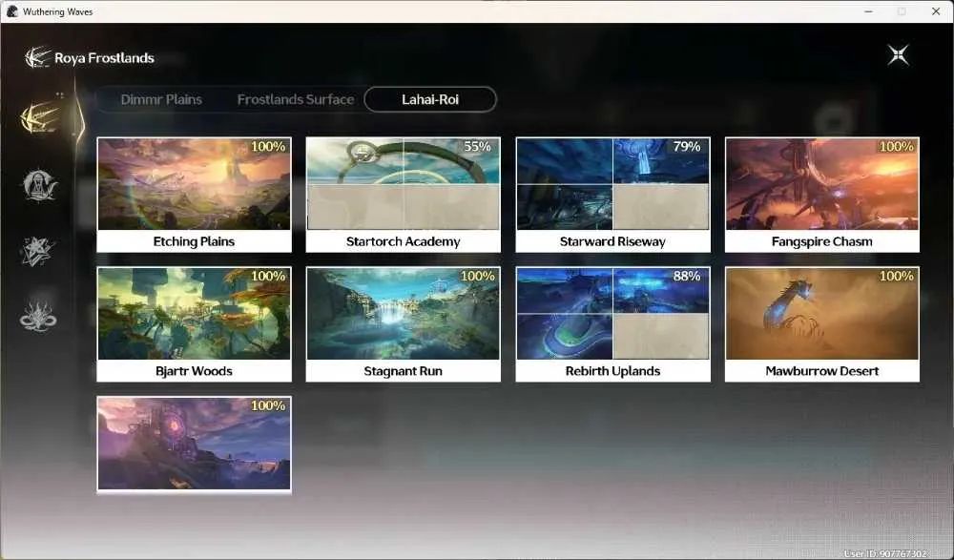Select the hooded figure emblem in the sidebar
Image resolution: width=954 pixels, height=560 pixels.
(39, 185)
